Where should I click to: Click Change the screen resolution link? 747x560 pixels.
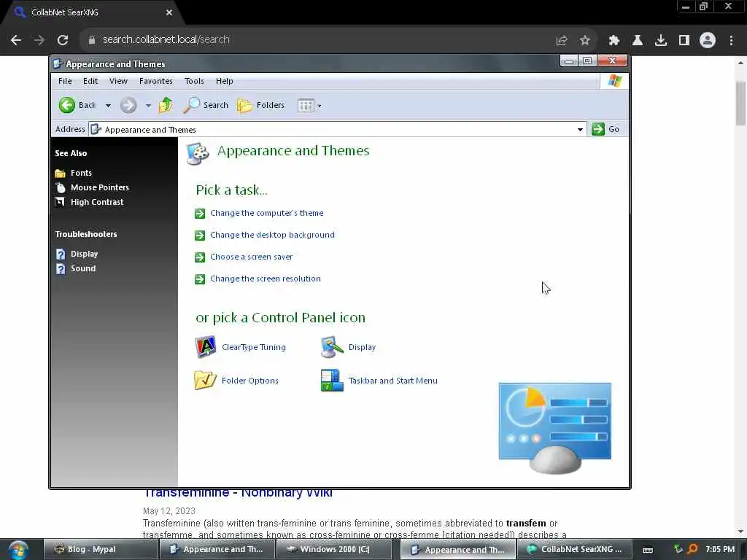click(x=266, y=279)
